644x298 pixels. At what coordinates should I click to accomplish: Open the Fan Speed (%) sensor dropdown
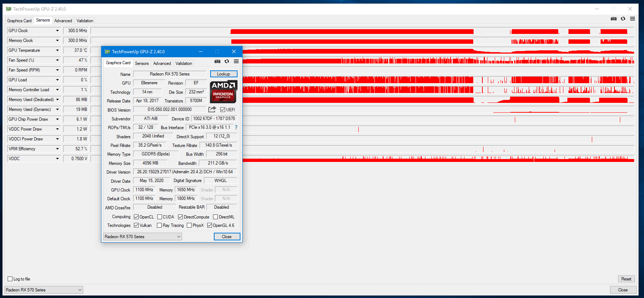57,60
